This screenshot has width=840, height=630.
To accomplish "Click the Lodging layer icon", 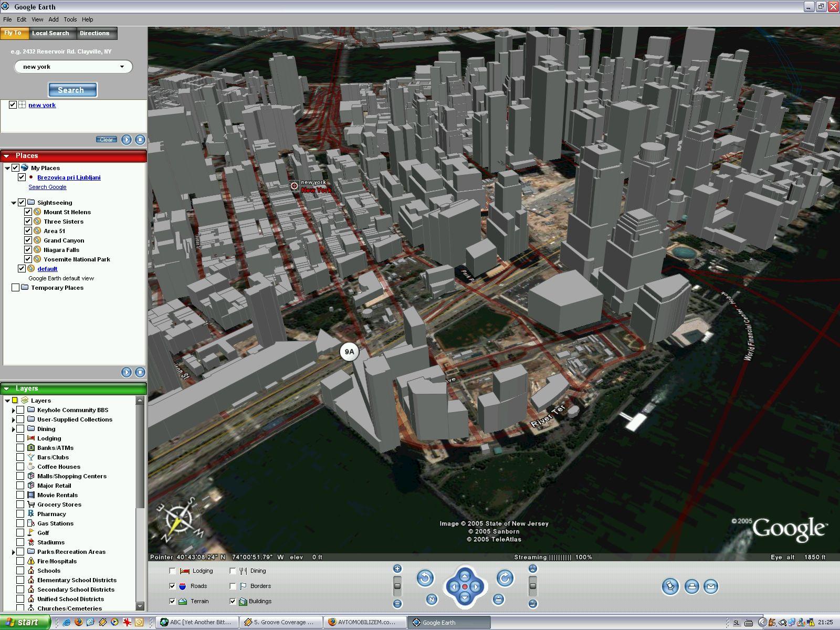I will (31, 438).
